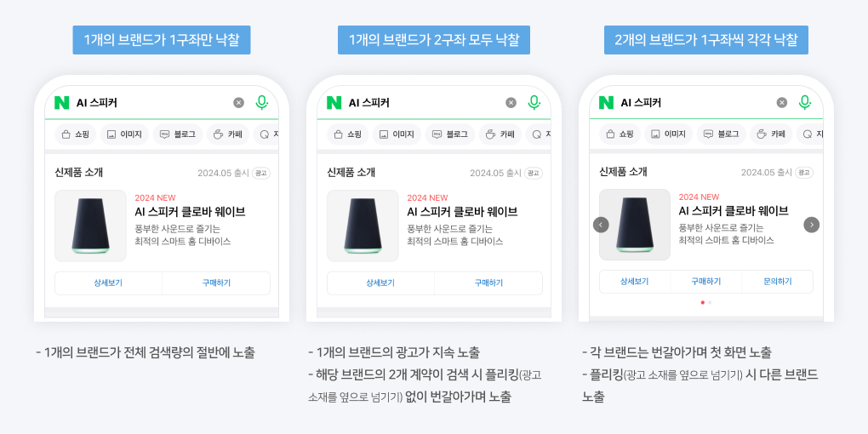The width and height of the screenshot is (868, 434).
Task: Click the Naver logo in left phone
Action: click(61, 103)
